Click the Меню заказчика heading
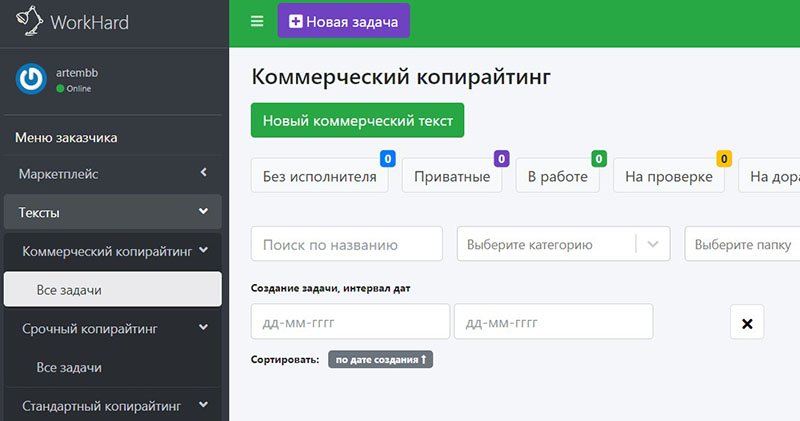 66,137
